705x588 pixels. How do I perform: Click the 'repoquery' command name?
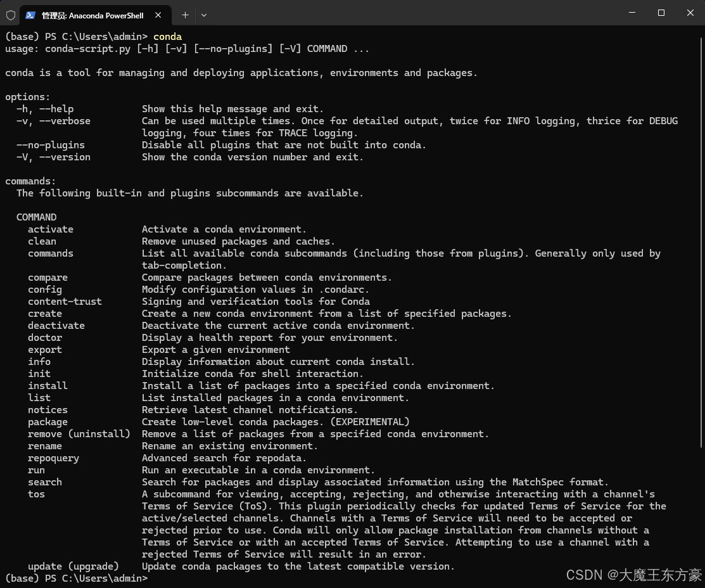[53, 459]
